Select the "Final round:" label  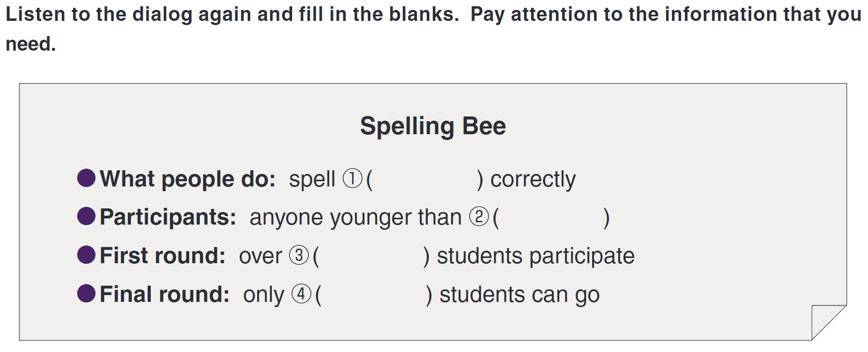pyautogui.click(x=164, y=295)
